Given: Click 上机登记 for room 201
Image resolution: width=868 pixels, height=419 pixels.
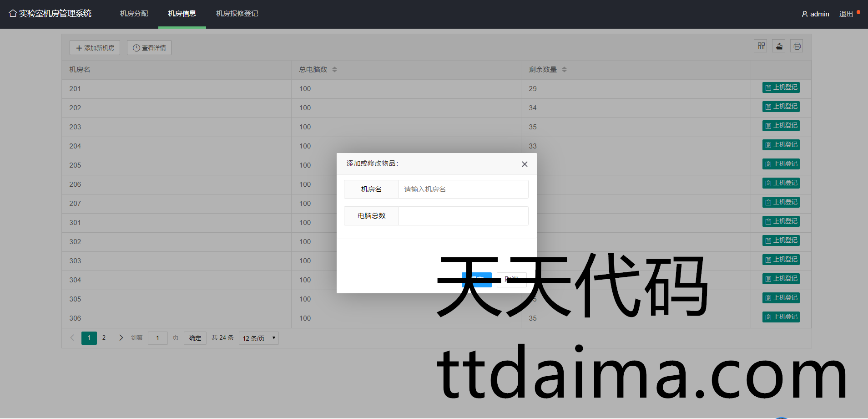Looking at the screenshot, I should tap(781, 87).
